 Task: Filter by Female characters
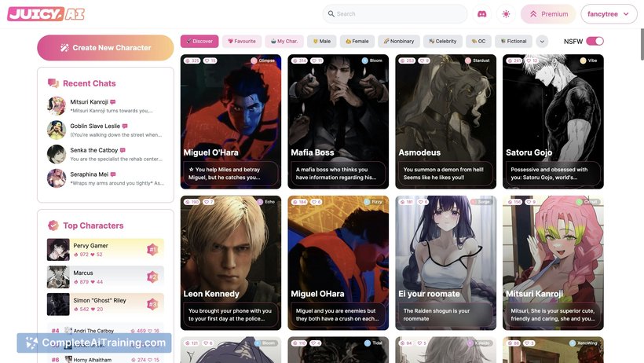pos(357,41)
